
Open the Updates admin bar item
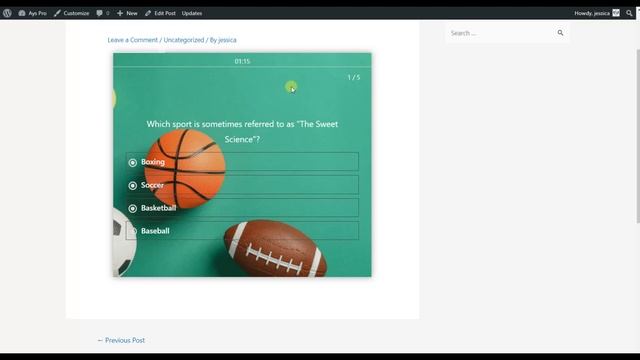tap(192, 13)
